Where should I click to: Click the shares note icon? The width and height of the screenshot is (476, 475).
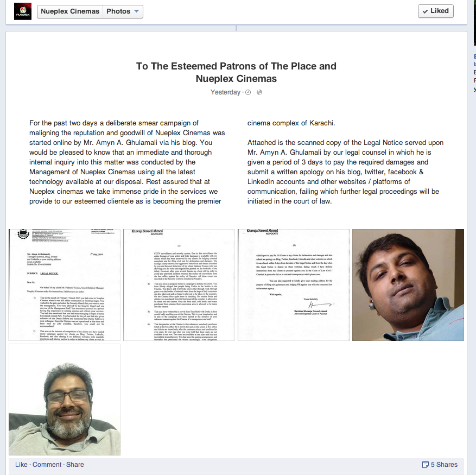[426, 465]
